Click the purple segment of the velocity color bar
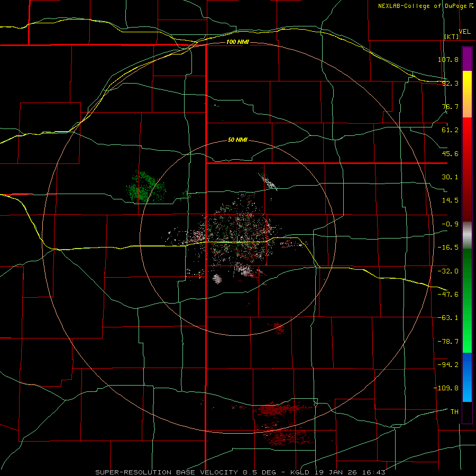Screen dimensions: 476x476 467,59
